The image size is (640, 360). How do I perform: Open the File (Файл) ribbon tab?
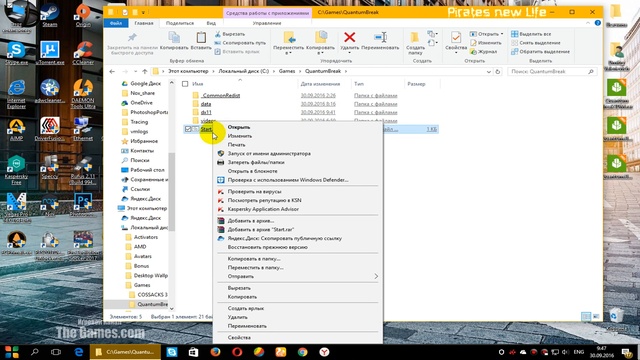tap(116, 23)
